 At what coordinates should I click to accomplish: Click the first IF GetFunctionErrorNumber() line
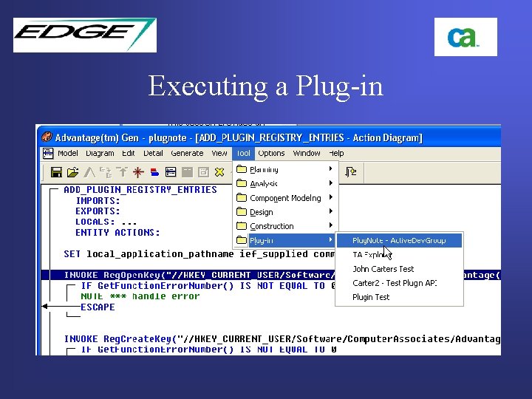click(208, 286)
